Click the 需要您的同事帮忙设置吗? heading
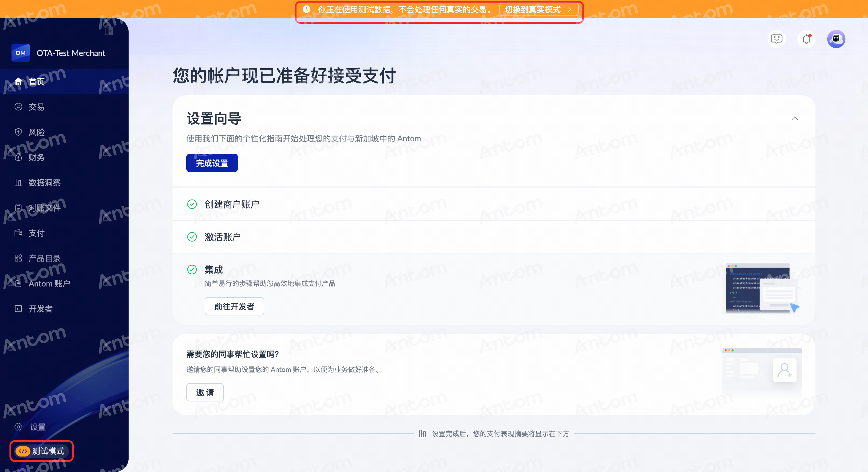Image resolution: width=868 pixels, height=472 pixels. 233,354
